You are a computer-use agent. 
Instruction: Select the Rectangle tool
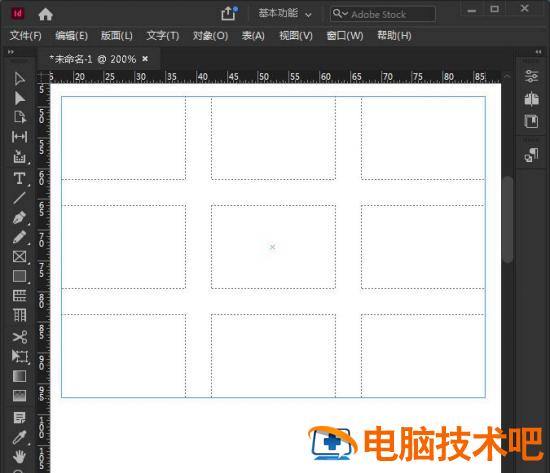point(20,276)
